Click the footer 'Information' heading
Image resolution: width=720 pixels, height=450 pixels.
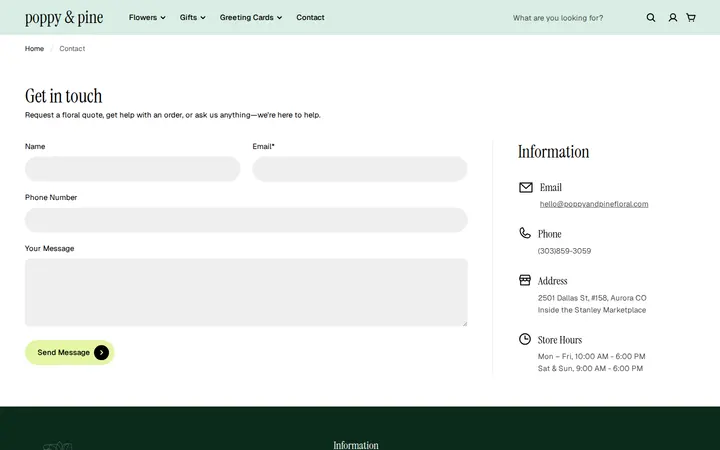(x=356, y=445)
